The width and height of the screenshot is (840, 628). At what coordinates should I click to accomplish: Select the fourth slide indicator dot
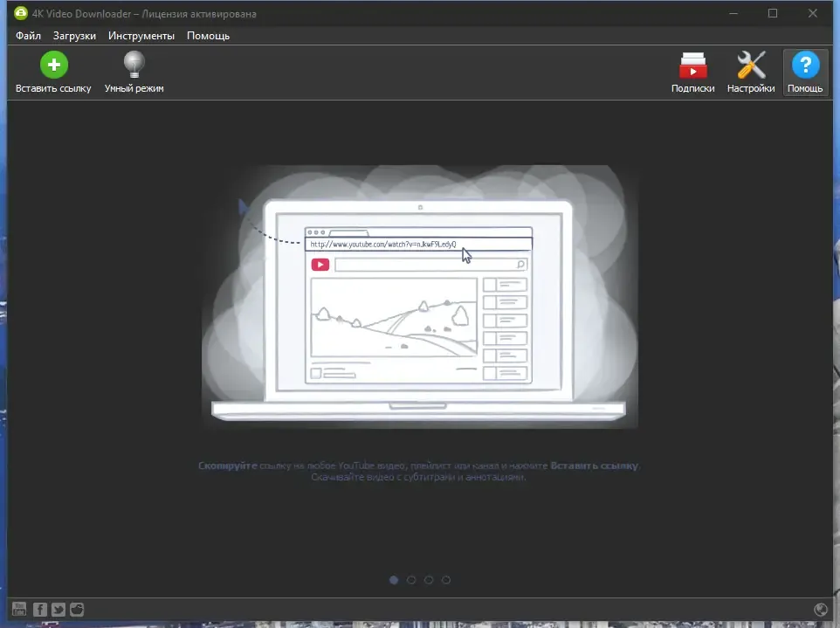coord(446,580)
